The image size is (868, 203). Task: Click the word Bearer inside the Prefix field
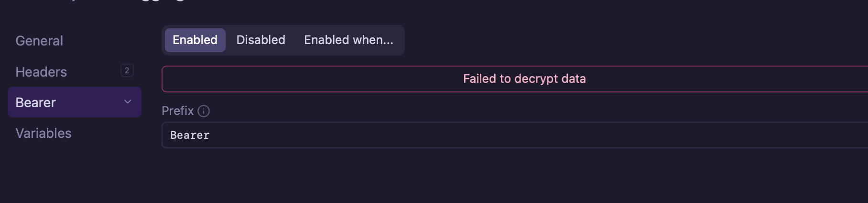pos(190,135)
